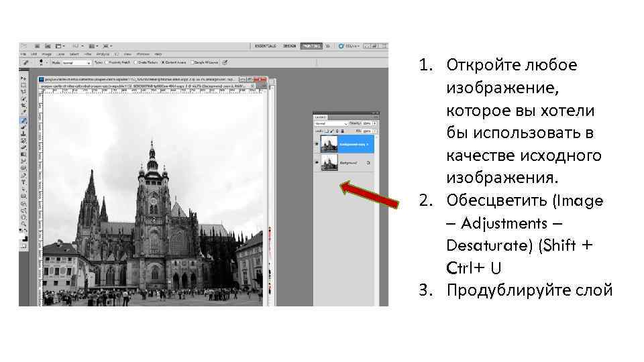Screen dimensions: 644x362
Task: Open the Edit menu
Action: (x=34, y=54)
